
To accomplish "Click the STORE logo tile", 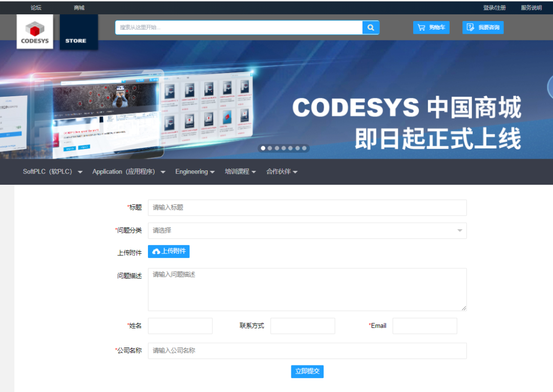I will point(78,32).
